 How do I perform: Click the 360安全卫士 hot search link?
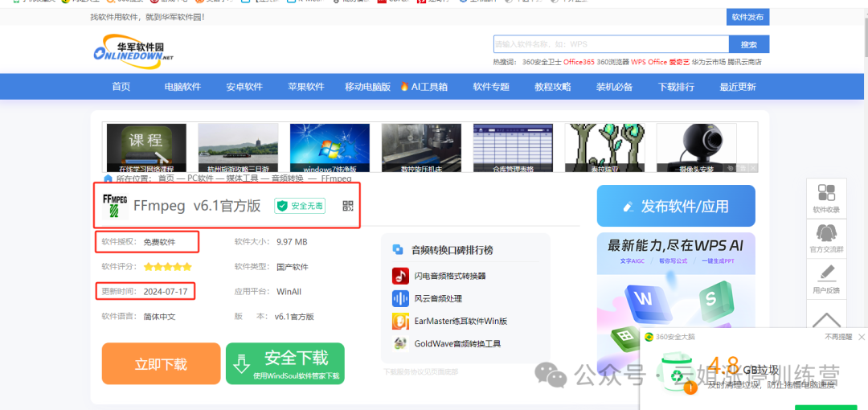click(542, 62)
